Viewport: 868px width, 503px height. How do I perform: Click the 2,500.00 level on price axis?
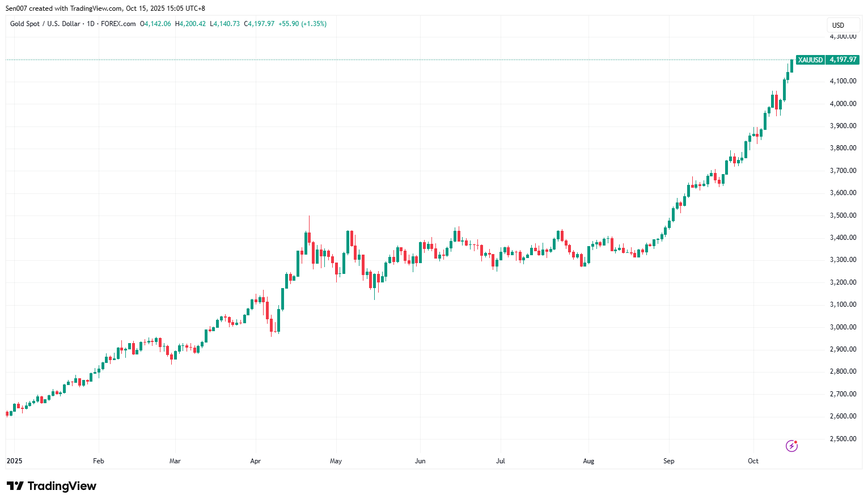(843, 439)
